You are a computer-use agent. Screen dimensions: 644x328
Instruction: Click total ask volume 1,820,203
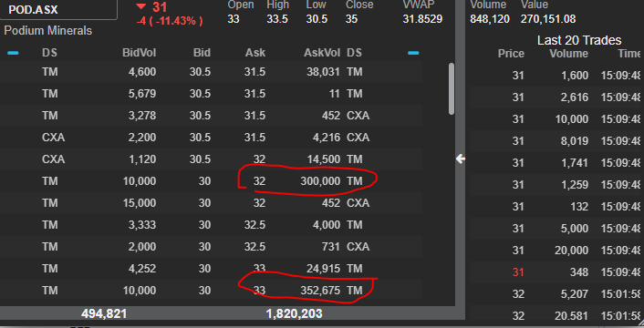[x=294, y=314]
